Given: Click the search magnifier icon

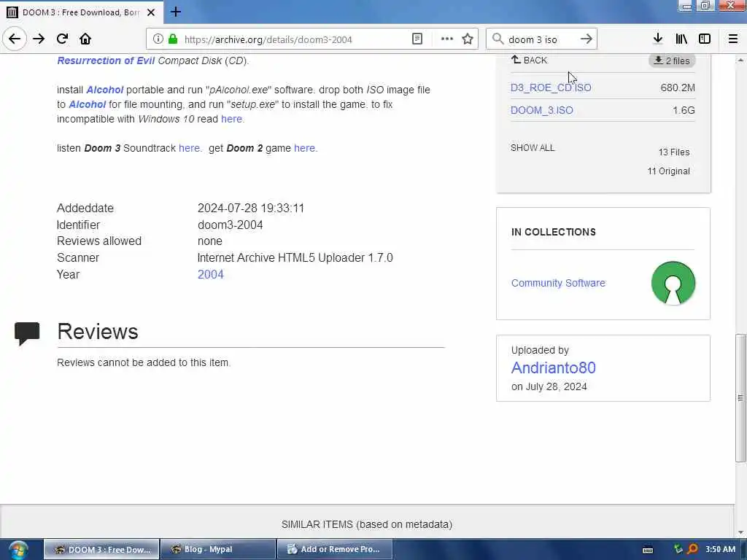Looking at the screenshot, I should click(498, 39).
